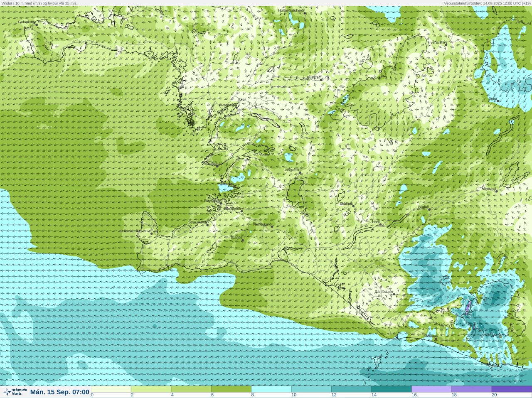Select the deep violet above-20 m/s legend swatch
Image resolution: width=532 pixels, height=398 pixels.
coord(512,389)
